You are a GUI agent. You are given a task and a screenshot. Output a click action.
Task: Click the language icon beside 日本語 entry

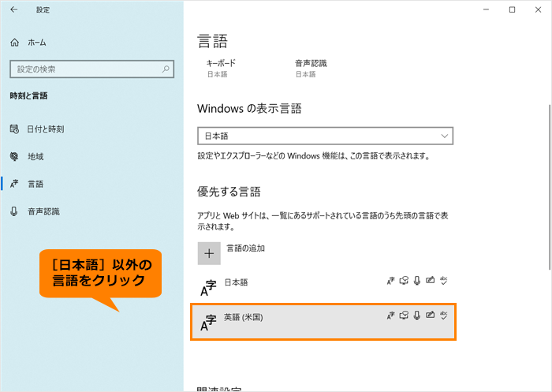208,288
